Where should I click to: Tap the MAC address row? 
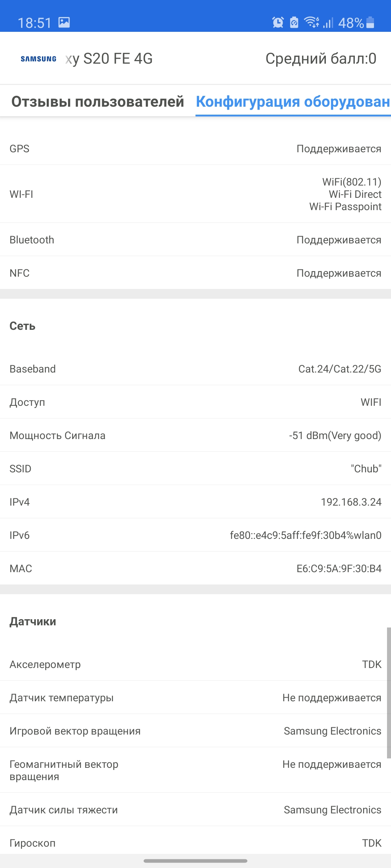tap(195, 569)
